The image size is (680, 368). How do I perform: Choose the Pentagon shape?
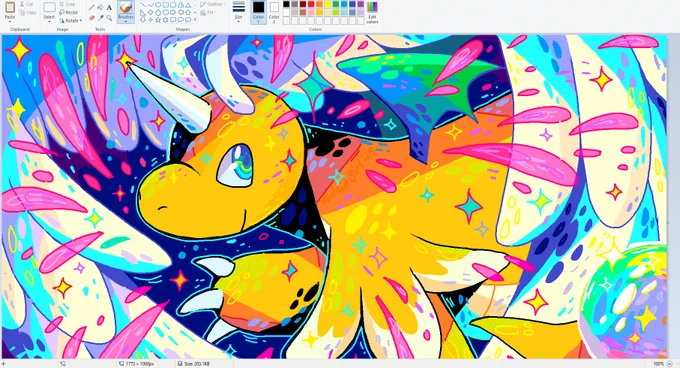pyautogui.click(x=158, y=13)
